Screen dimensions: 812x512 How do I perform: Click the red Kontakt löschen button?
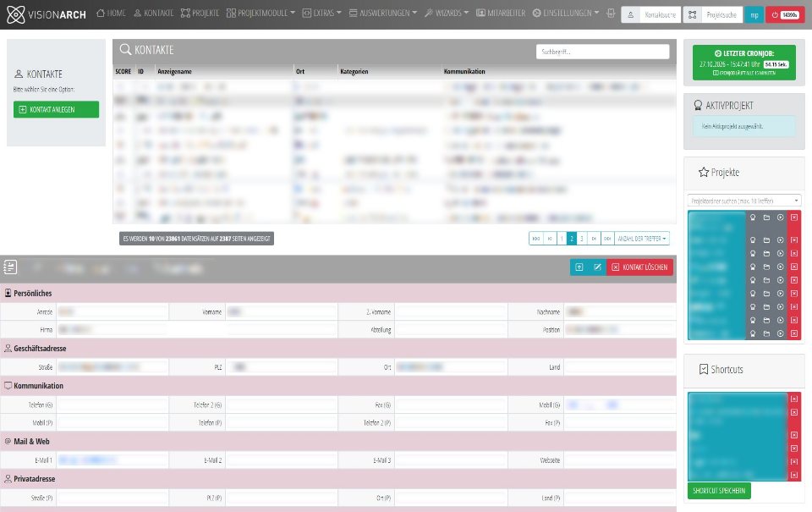(x=639, y=267)
